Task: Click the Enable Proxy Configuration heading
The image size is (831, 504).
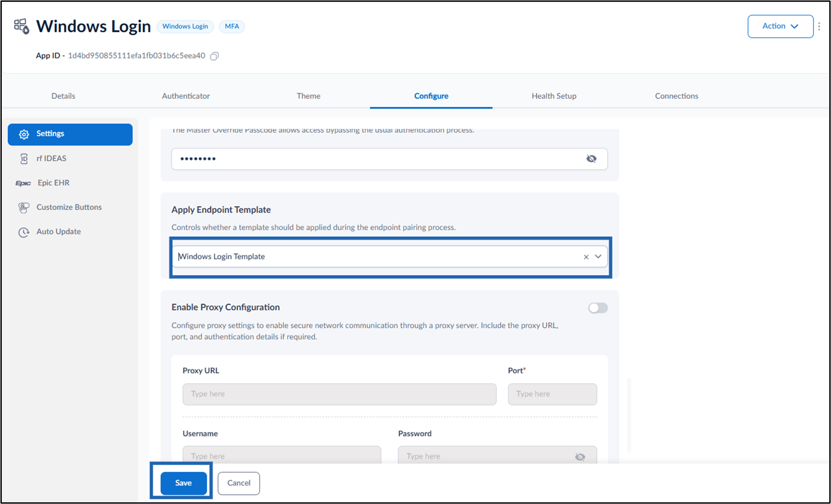Action: tap(226, 307)
